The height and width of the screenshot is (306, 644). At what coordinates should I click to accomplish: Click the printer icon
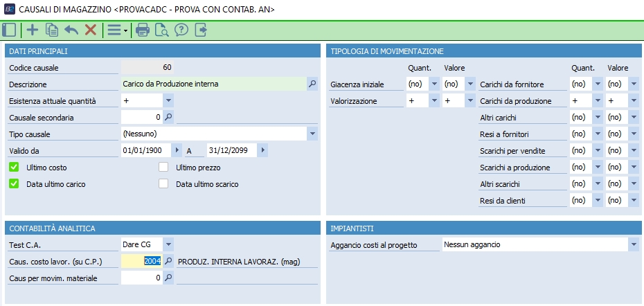pos(143,30)
